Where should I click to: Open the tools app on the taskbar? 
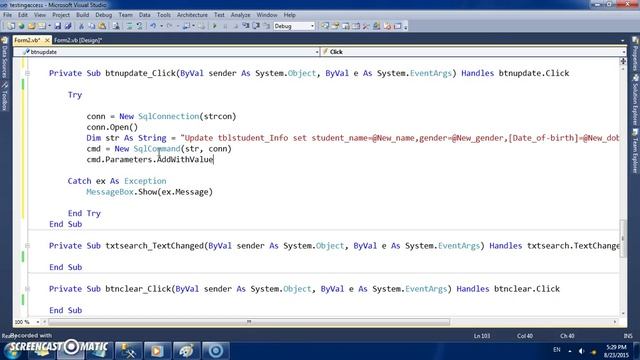128,351
